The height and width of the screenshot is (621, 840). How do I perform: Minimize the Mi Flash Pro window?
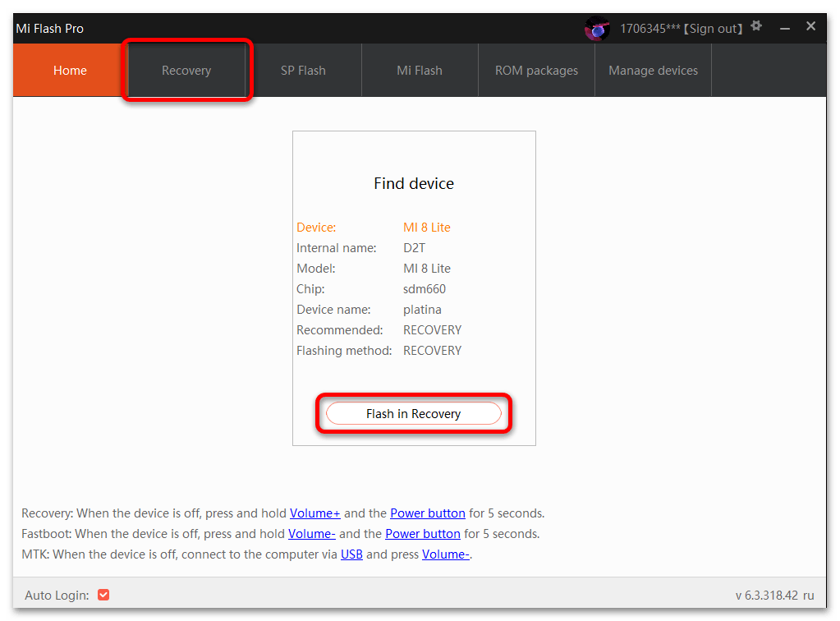click(x=785, y=29)
